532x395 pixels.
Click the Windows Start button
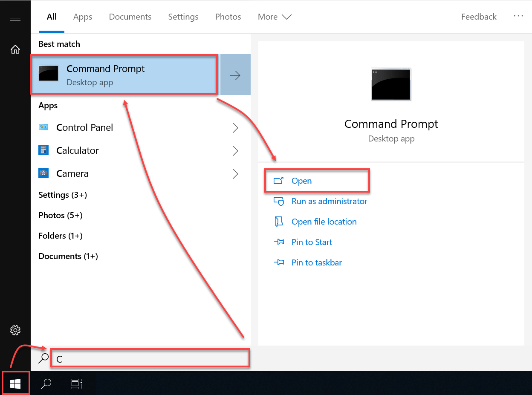pos(15,384)
